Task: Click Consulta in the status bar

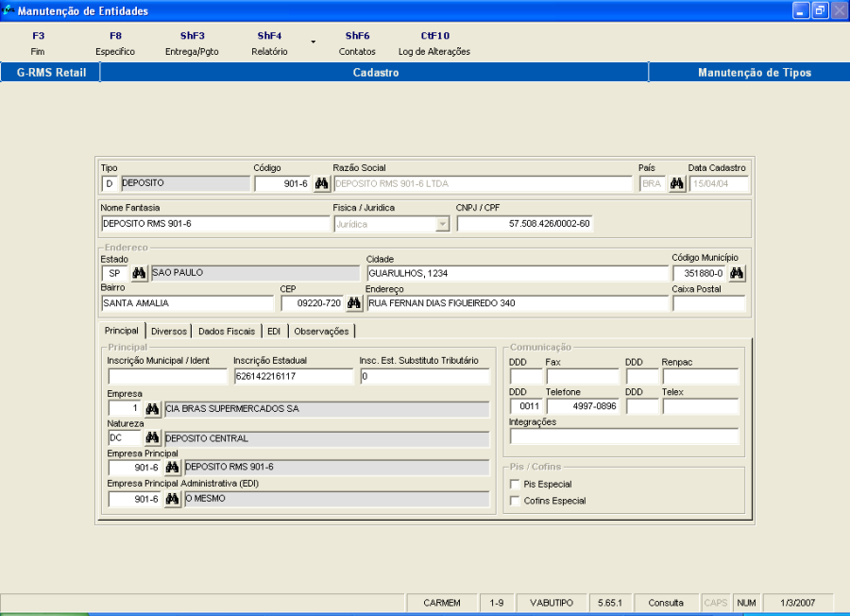Action: 666,603
